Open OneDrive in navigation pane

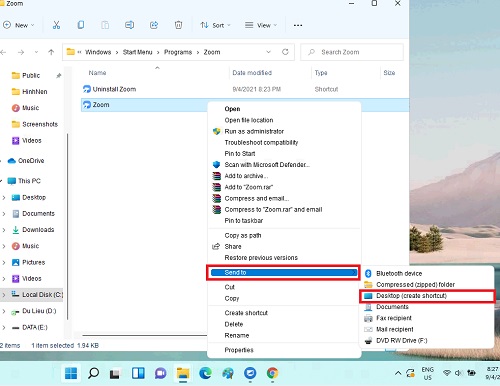pos(31,161)
